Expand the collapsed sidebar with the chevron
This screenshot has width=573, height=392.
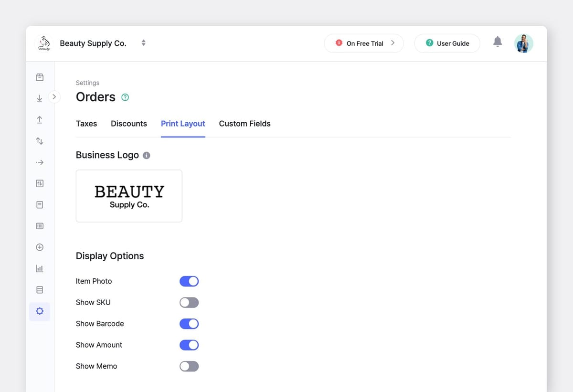coord(54,96)
